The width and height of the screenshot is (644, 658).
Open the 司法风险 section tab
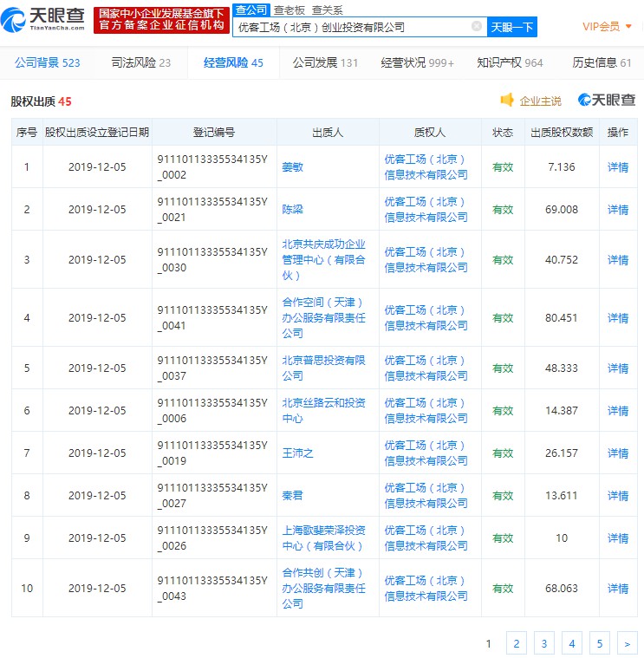141,62
